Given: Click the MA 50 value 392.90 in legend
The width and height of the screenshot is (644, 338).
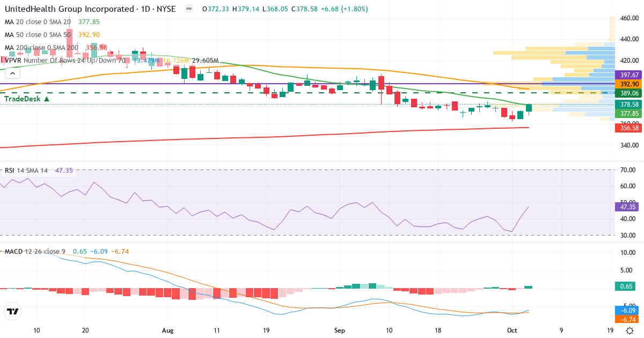Looking at the screenshot, I should [89, 35].
